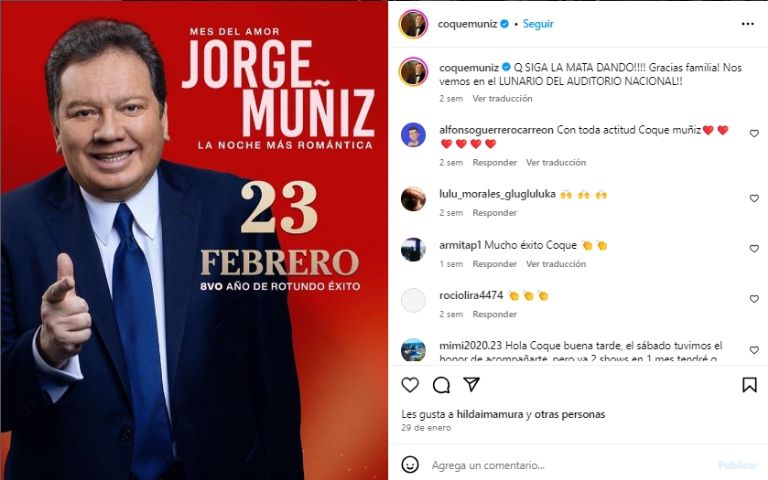768x480 pixels.
Task: Like the post with the heart icon
Action: tap(410, 385)
